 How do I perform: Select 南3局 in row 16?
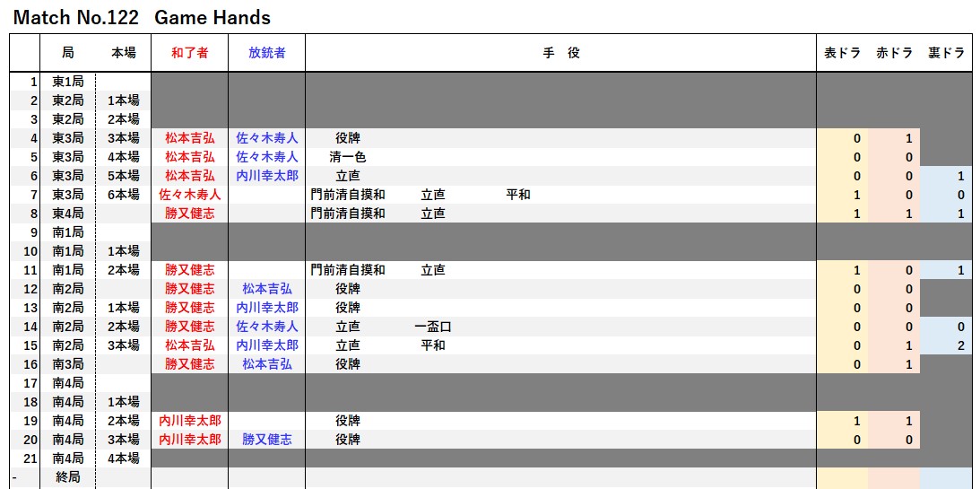pyautogui.click(x=67, y=364)
